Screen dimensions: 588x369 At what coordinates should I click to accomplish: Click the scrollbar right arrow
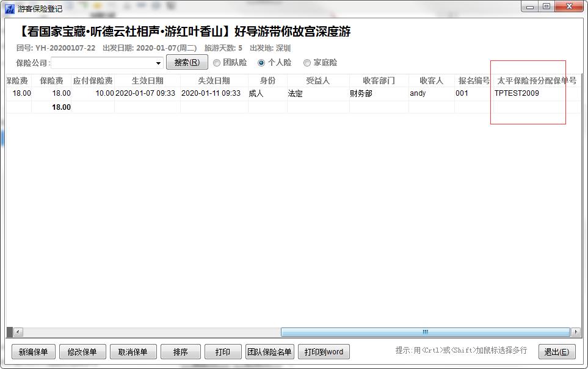point(575,332)
